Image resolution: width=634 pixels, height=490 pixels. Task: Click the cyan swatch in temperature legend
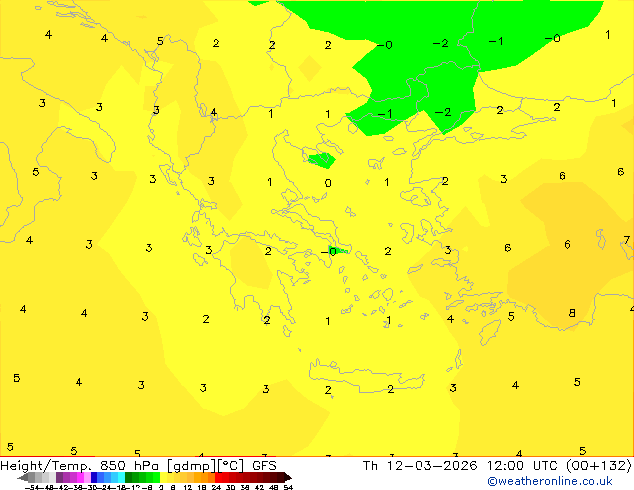tap(121, 478)
